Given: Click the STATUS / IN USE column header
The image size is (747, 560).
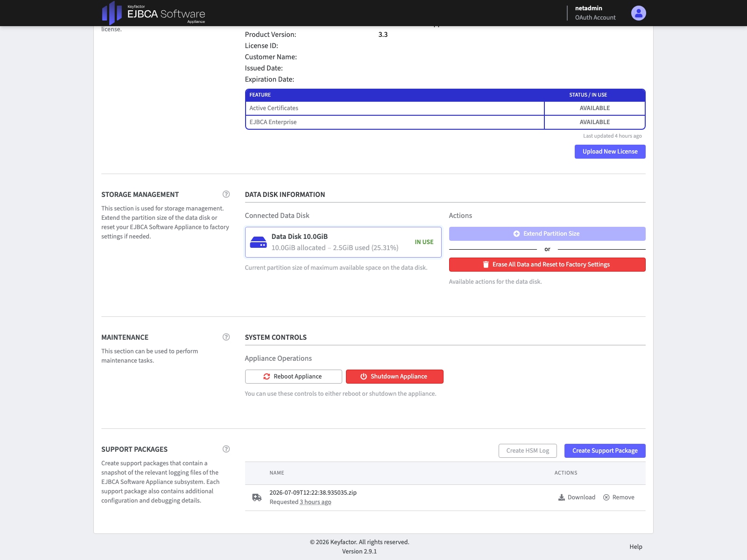Looking at the screenshot, I should coord(588,95).
